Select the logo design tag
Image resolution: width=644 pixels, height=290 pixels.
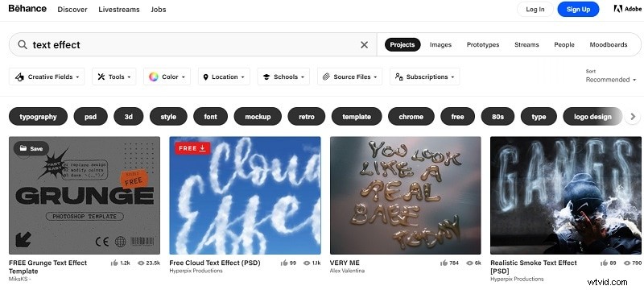592,117
